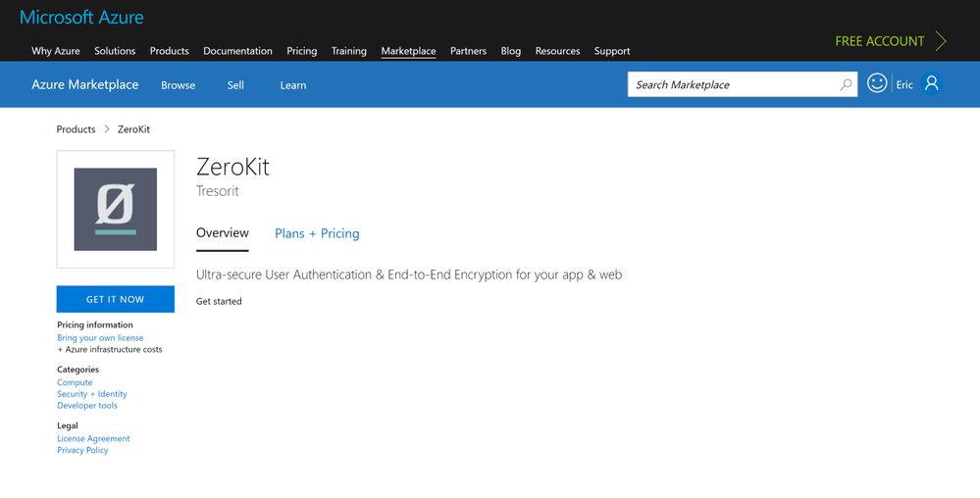This screenshot has height=498, width=980.
Task: Open the Blog navigation item
Action: pyautogui.click(x=511, y=51)
